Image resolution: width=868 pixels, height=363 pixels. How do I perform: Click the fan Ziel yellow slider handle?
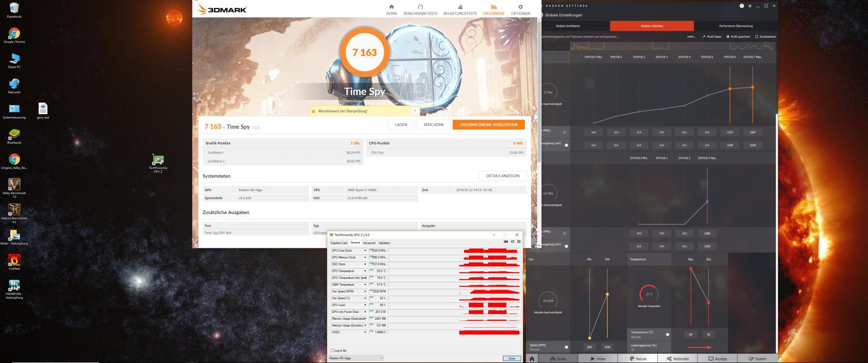[607, 294]
